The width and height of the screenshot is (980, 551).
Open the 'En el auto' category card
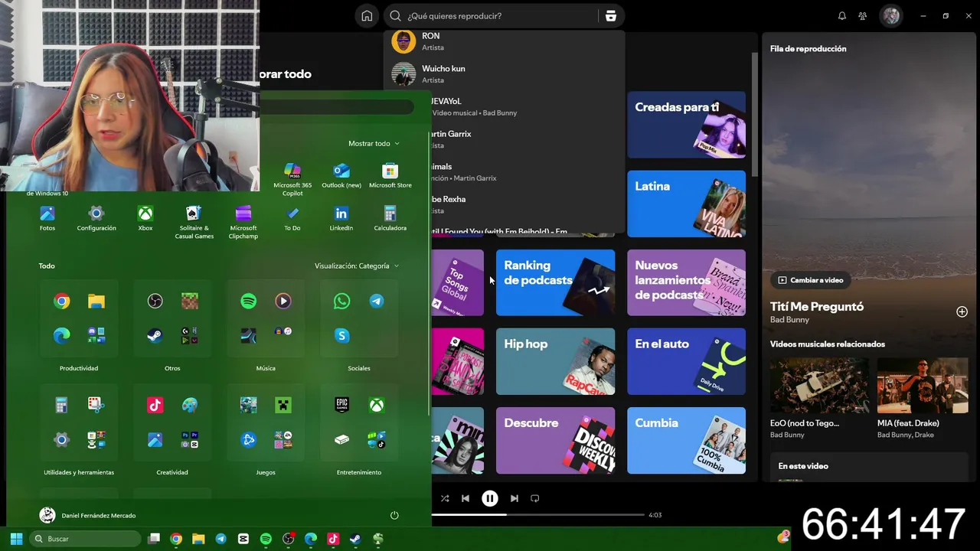(686, 361)
